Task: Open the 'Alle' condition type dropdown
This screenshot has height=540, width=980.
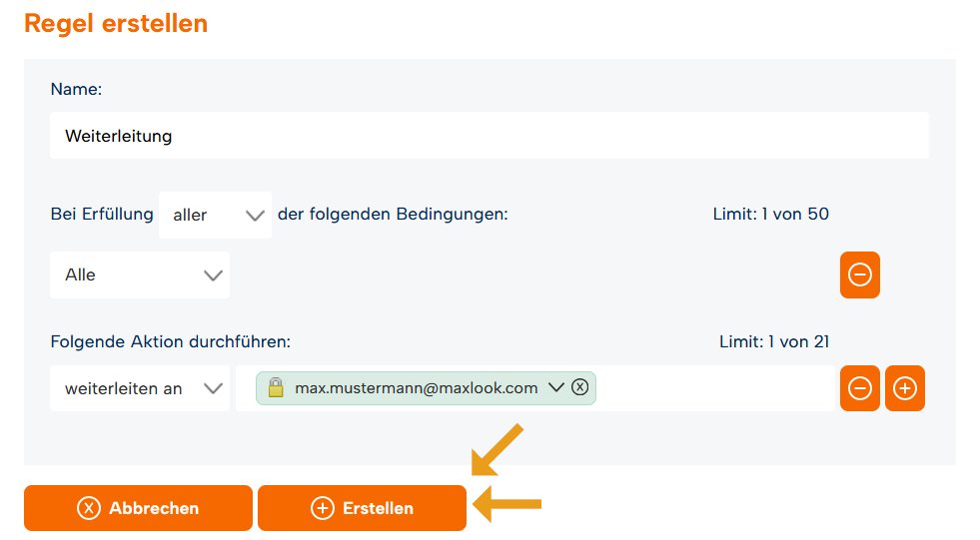Action: (x=140, y=274)
